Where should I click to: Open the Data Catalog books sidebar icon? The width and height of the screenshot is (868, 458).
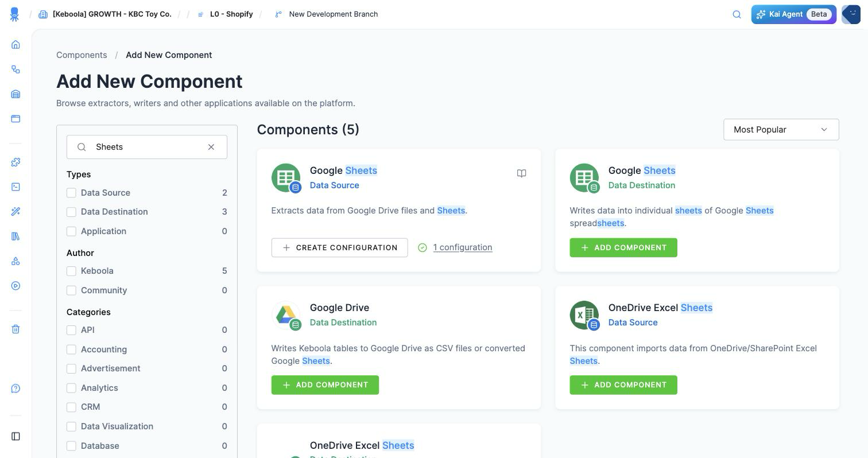(15, 236)
